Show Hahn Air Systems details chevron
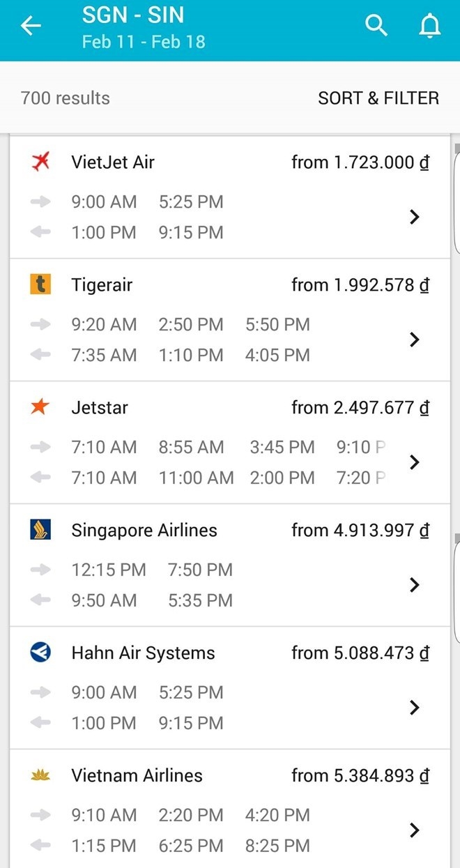This screenshot has height=868, width=460. 415,708
